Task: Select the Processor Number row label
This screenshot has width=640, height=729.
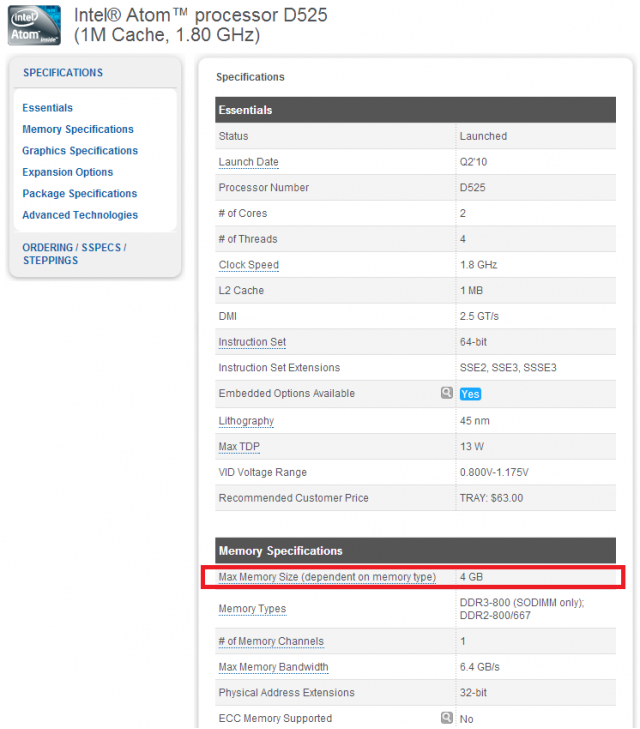Action: [264, 187]
